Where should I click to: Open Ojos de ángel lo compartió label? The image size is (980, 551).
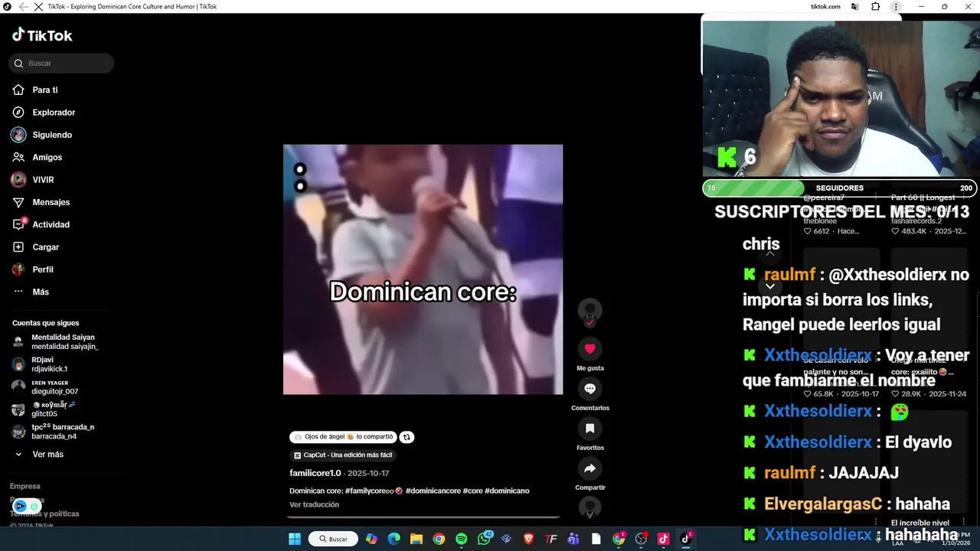[x=343, y=437]
